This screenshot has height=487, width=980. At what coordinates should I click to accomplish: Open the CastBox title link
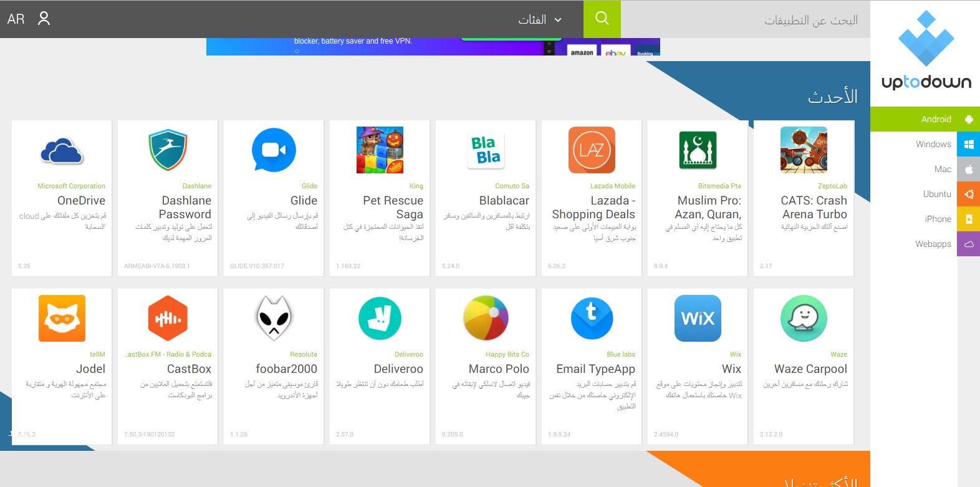tap(189, 369)
